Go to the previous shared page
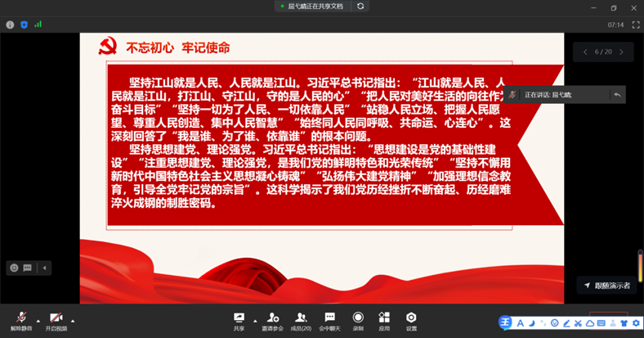644x338 pixels. click(585, 52)
